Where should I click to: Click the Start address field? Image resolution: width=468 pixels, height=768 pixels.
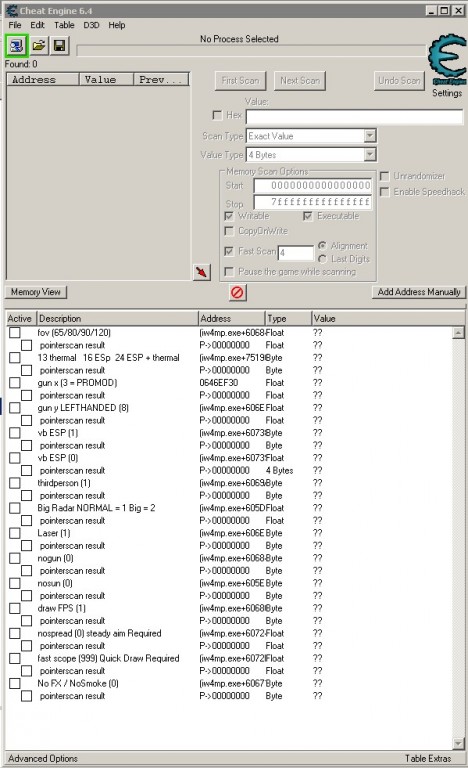[x=313, y=186]
